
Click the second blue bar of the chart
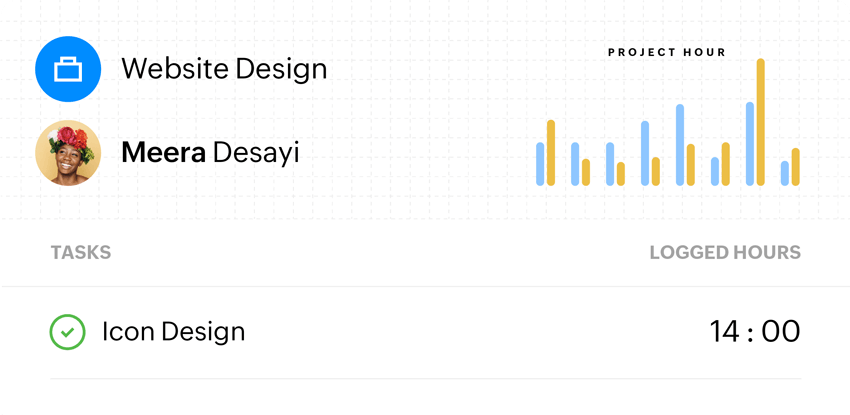pyautogui.click(x=575, y=164)
